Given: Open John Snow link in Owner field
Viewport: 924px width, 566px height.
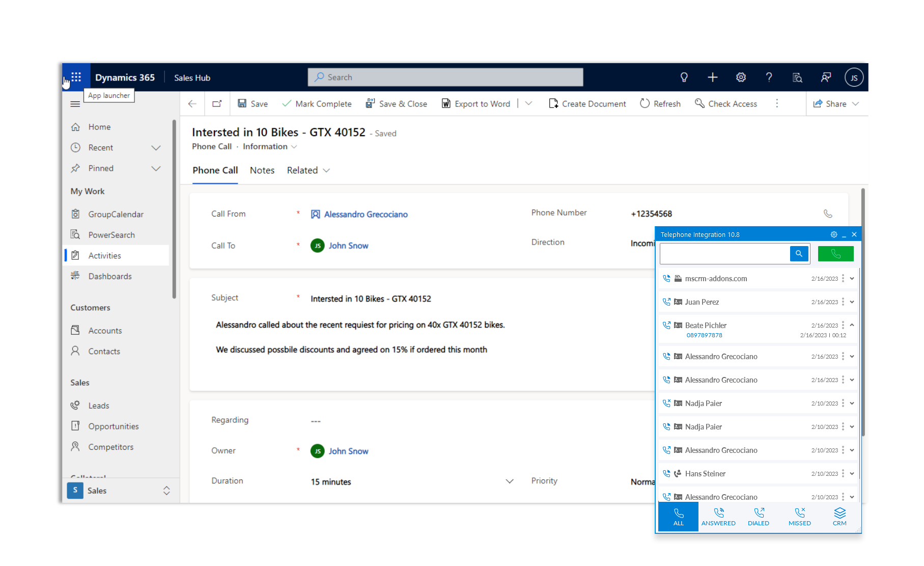Looking at the screenshot, I should point(348,451).
